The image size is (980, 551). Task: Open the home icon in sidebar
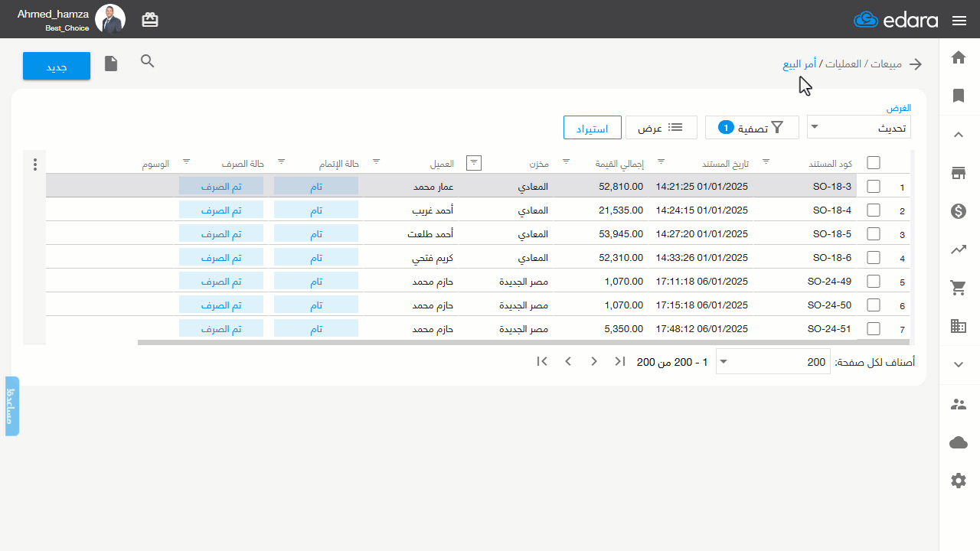[959, 57]
